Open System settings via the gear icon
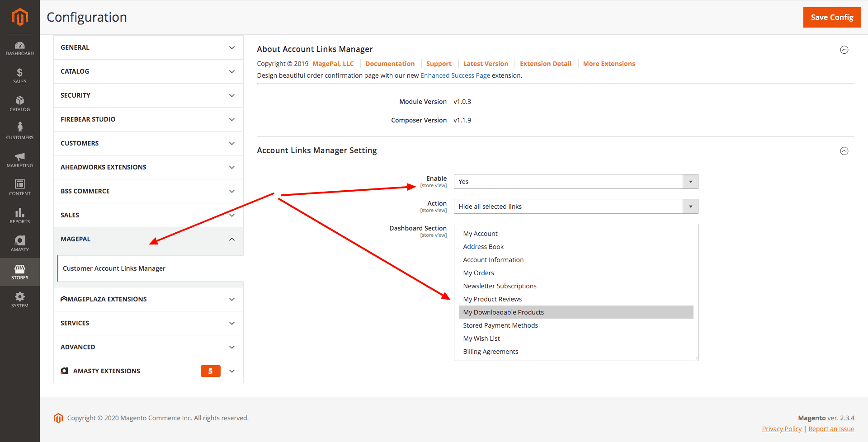The image size is (868, 442). (19, 300)
